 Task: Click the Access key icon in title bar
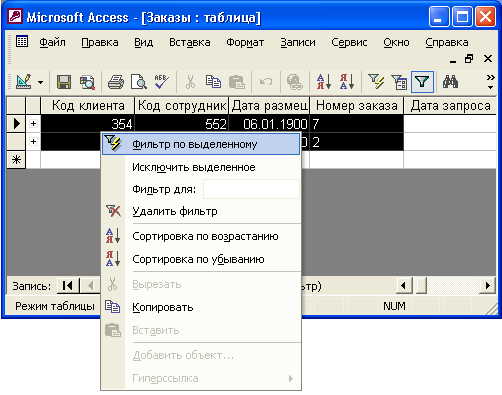[15, 16]
